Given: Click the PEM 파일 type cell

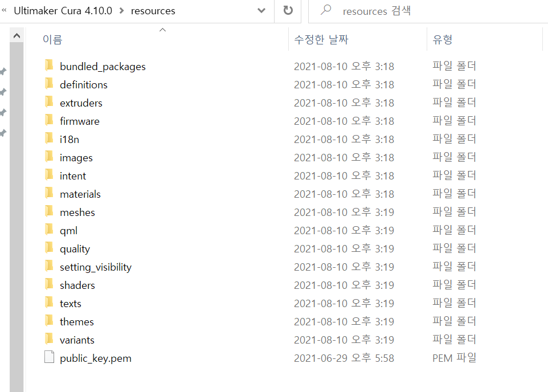Looking at the screenshot, I should (455, 358).
